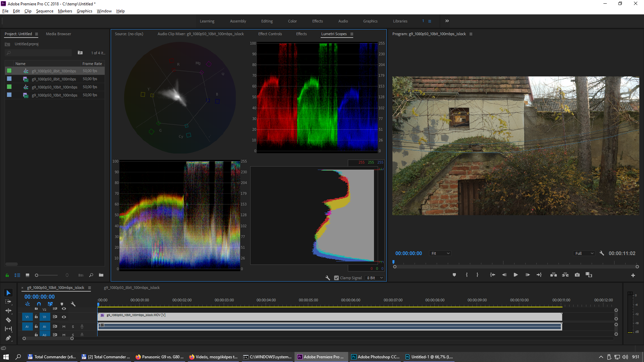Open the Full playback resolution dropdown
This screenshot has width=644, height=362.
pos(584,253)
